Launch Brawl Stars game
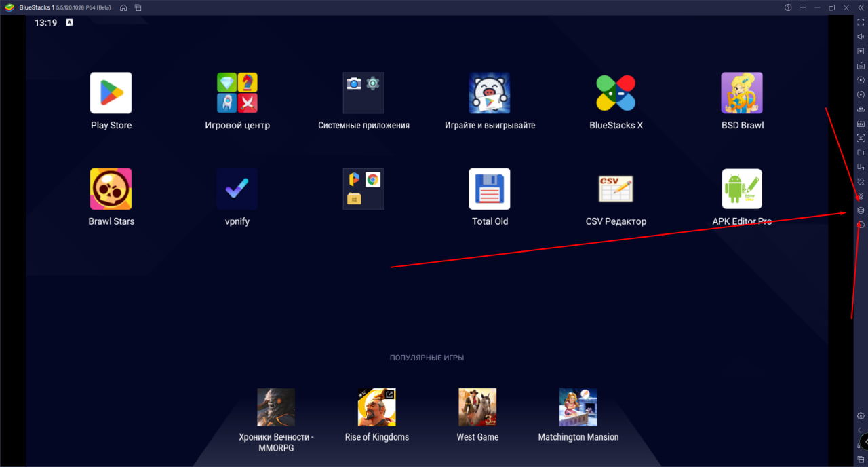The height and width of the screenshot is (467, 868). click(x=111, y=189)
